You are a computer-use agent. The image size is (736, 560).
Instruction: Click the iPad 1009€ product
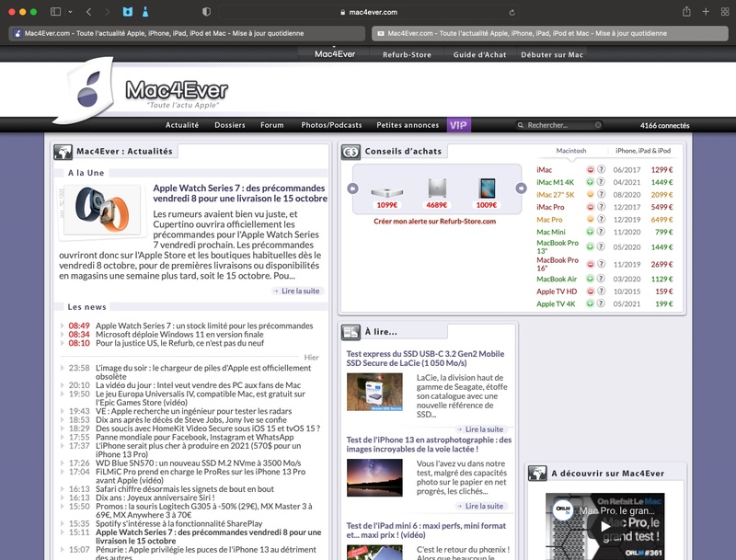click(487, 194)
